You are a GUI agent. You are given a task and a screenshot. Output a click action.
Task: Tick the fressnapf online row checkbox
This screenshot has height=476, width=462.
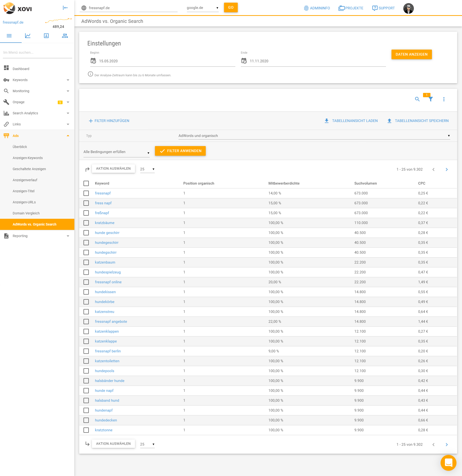[86, 282]
